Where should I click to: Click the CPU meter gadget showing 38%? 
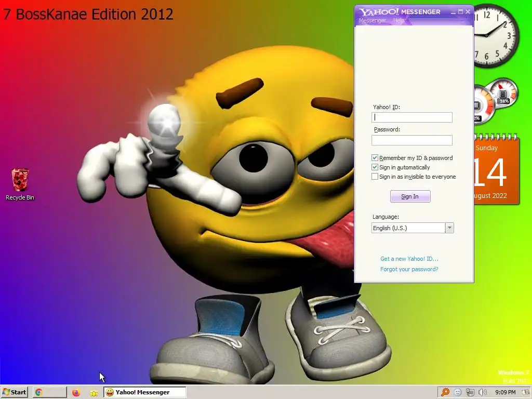point(503,92)
